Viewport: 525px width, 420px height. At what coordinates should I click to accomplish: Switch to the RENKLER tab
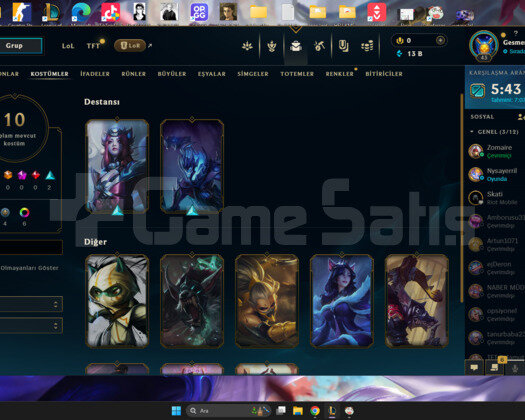pos(340,74)
